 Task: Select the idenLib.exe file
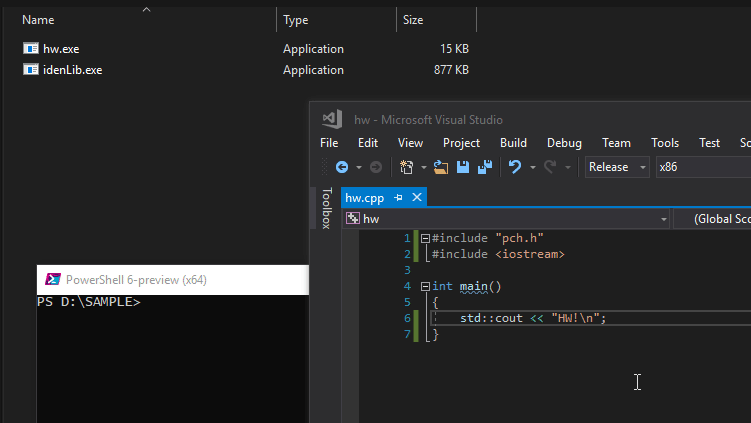pos(72,70)
